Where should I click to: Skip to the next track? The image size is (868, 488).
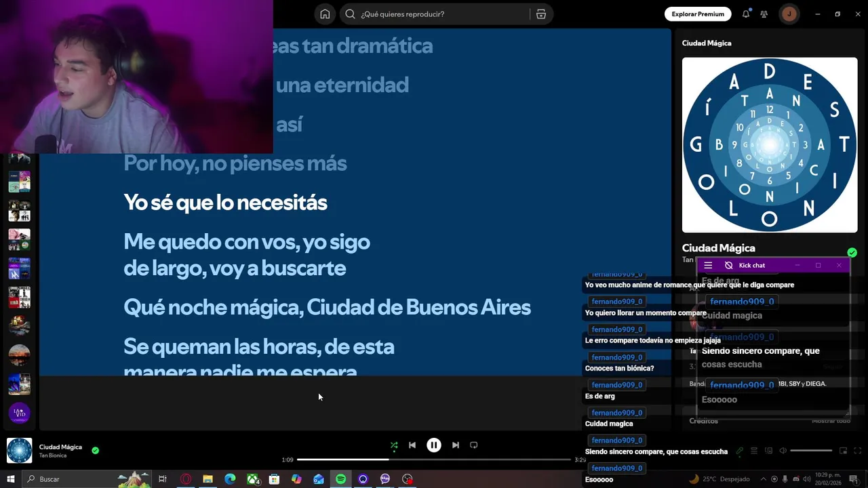456,445
